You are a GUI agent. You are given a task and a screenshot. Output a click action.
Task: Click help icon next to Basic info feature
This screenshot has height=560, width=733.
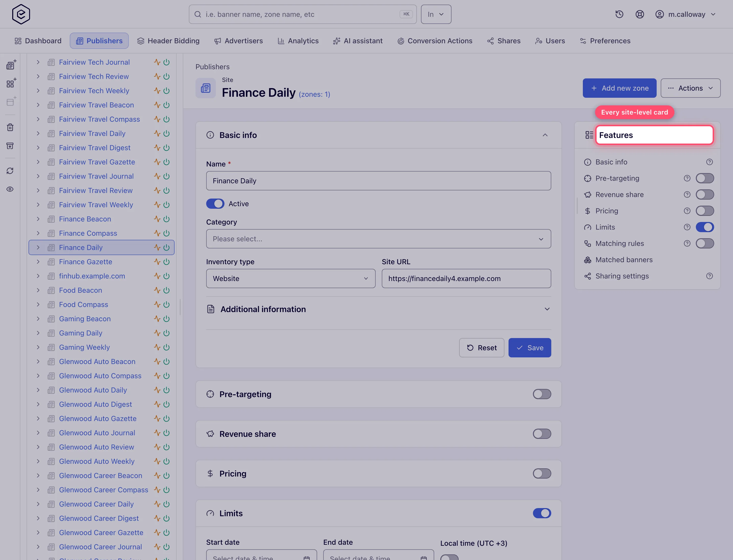click(x=710, y=162)
